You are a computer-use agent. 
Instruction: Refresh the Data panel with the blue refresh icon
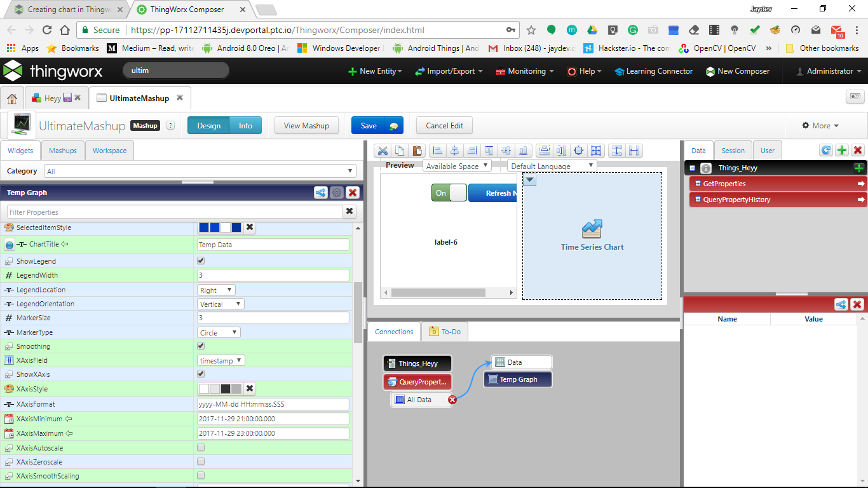pyautogui.click(x=825, y=150)
